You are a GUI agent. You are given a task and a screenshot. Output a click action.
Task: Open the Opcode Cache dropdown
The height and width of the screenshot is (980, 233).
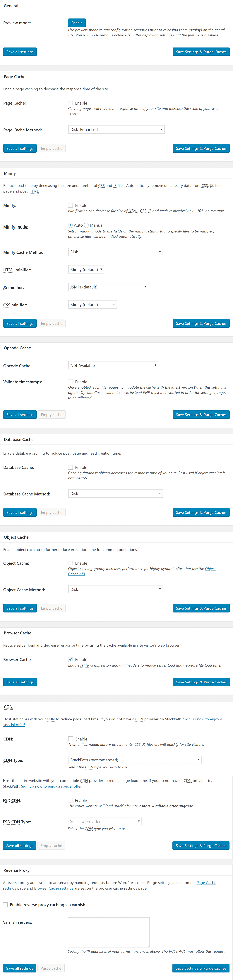[x=113, y=365]
